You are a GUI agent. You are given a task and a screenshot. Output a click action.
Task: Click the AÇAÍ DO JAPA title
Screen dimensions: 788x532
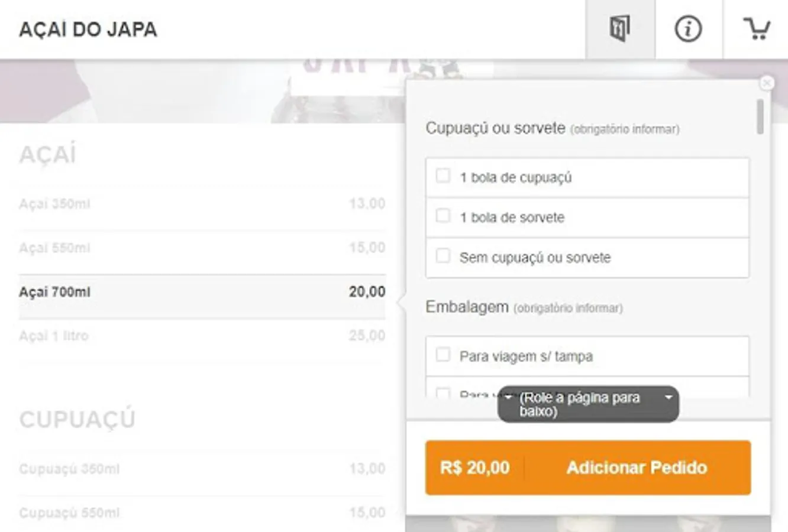pos(88,30)
